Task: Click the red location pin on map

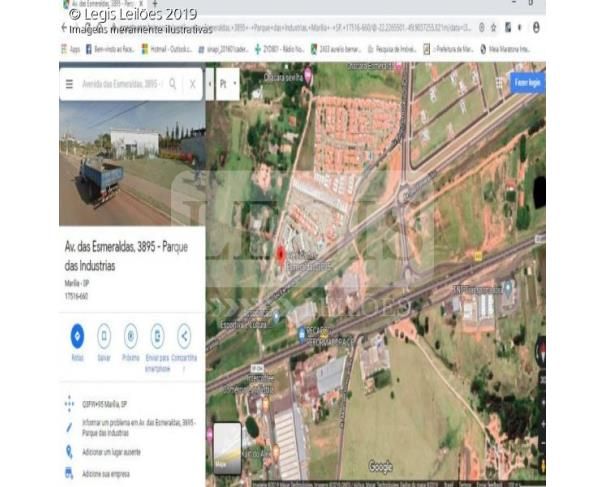Action: coord(281,255)
